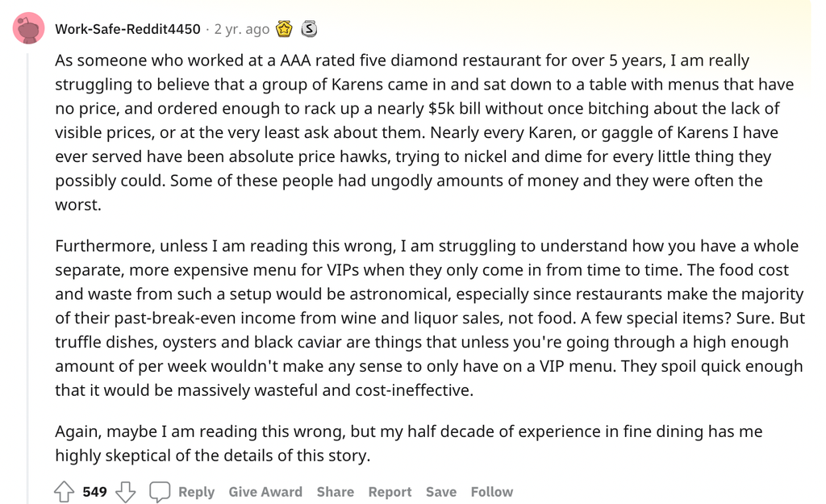826x504 pixels.
Task: Click the Reply text label
Action: point(197,492)
